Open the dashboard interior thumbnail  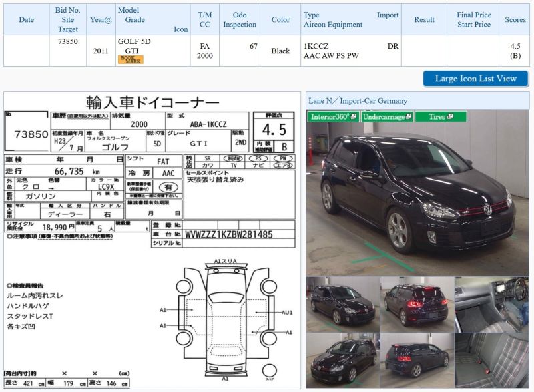click(x=492, y=304)
